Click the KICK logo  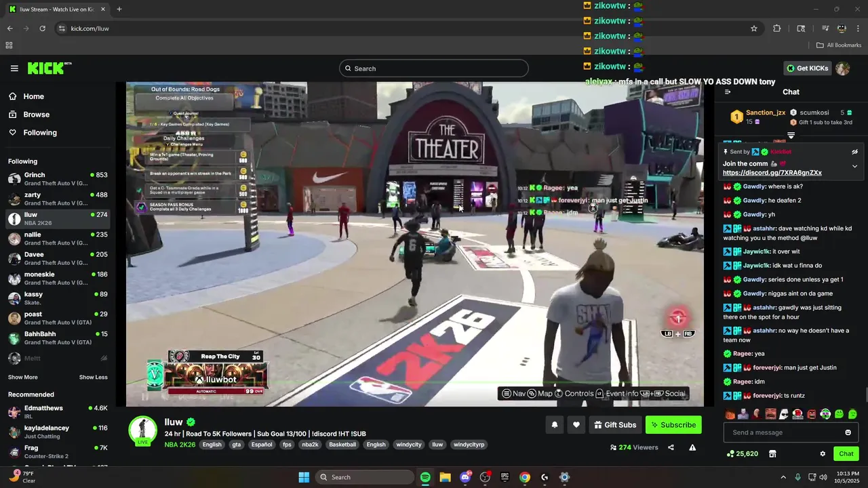pyautogui.click(x=49, y=68)
